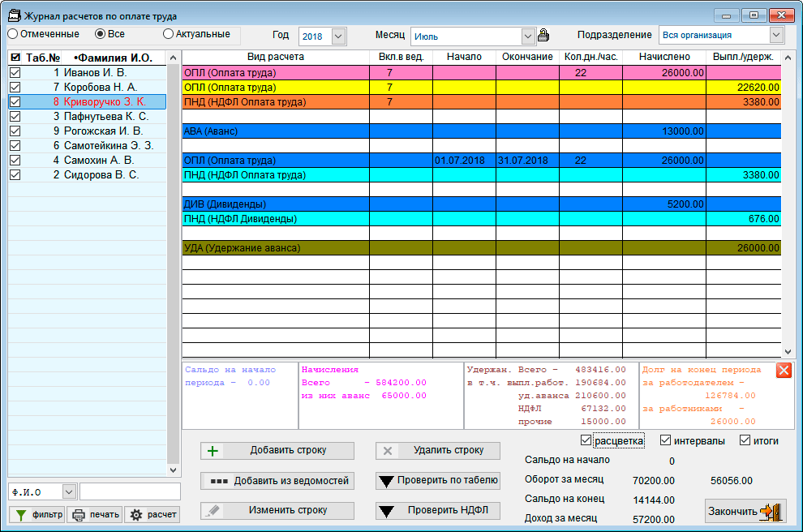The height and width of the screenshot is (532, 803).
Task: Toggle the итоги checkbox
Action: coord(745,440)
